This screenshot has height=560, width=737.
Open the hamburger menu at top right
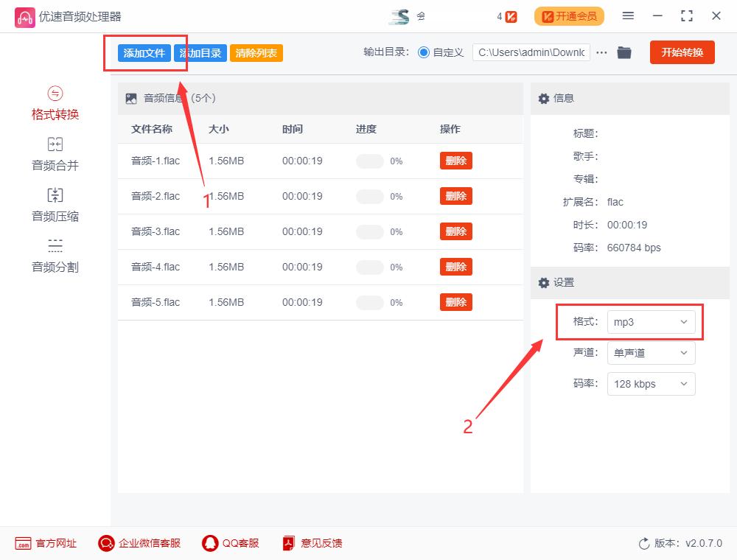(628, 15)
